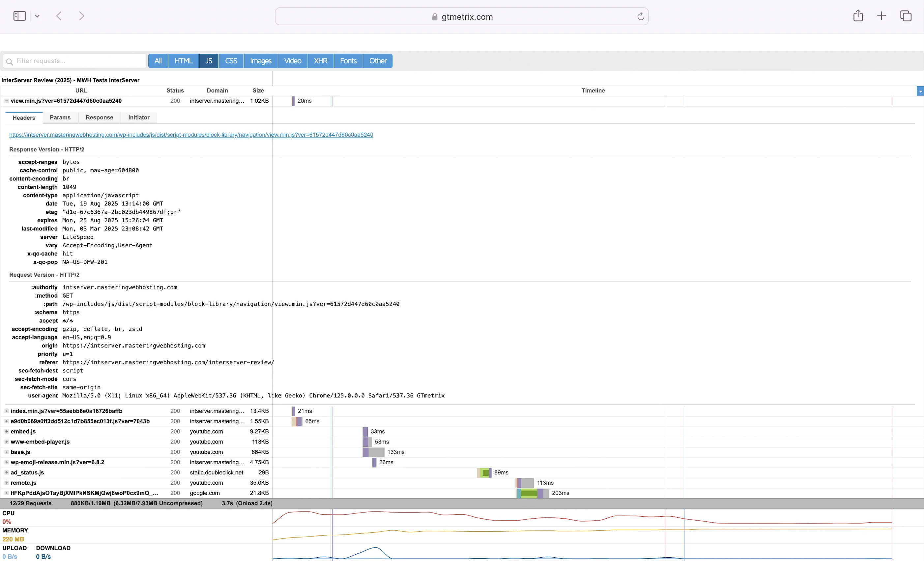Toggle the CSS request filter
Viewport: 924px width, 561px height.
tap(231, 61)
